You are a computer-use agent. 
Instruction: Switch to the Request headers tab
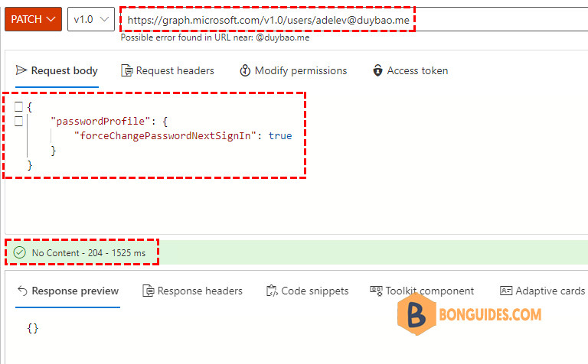coord(167,71)
